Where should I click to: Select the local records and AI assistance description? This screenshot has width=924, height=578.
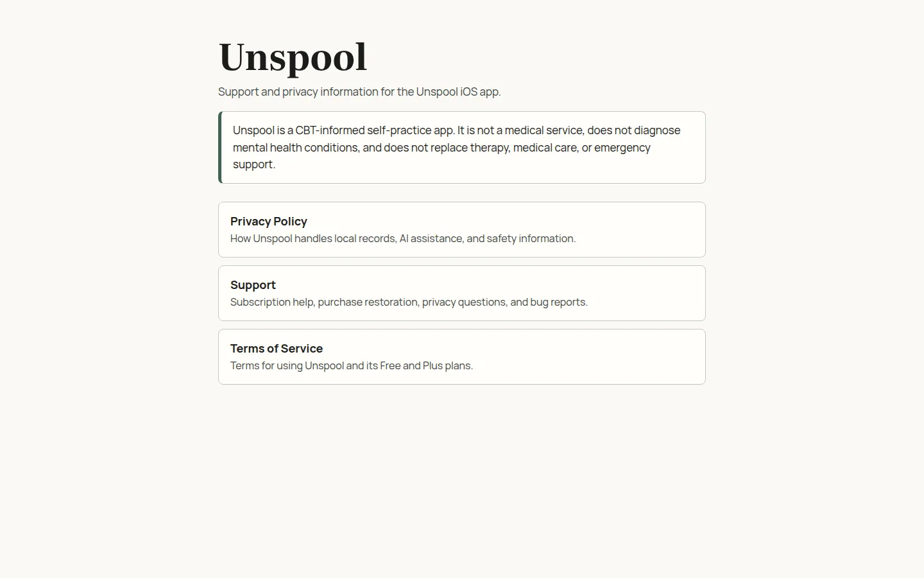(403, 238)
